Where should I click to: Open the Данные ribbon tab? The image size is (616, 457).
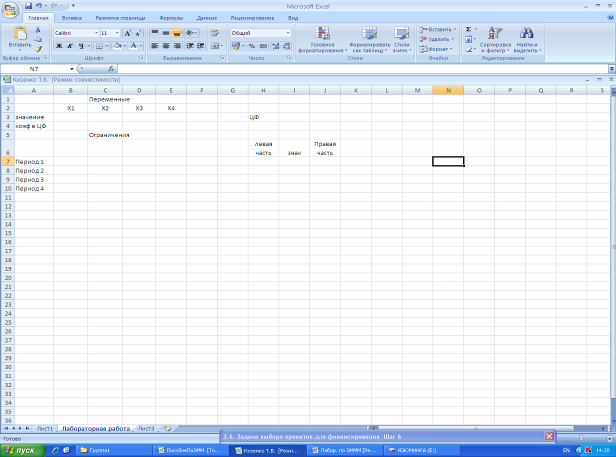click(207, 18)
